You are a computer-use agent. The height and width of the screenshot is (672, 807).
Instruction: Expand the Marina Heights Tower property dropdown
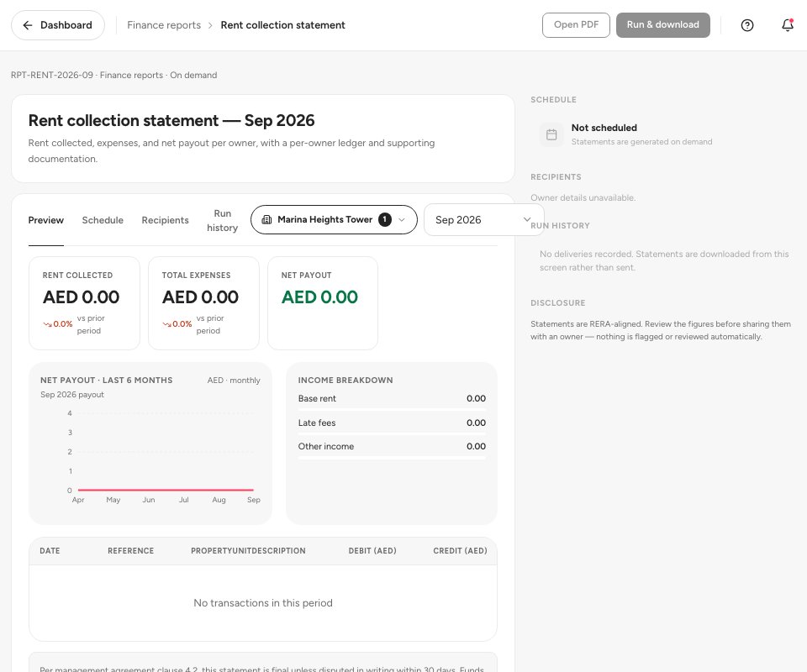coord(334,219)
